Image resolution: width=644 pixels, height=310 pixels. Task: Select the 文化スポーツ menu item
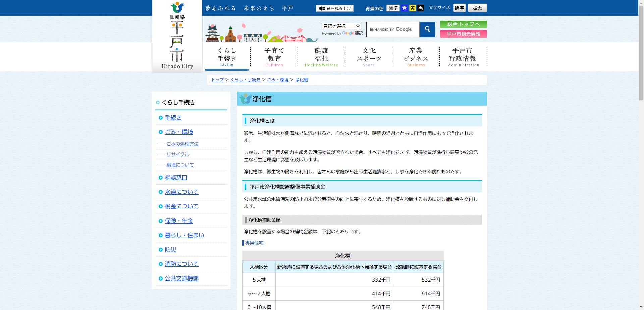coord(368,56)
